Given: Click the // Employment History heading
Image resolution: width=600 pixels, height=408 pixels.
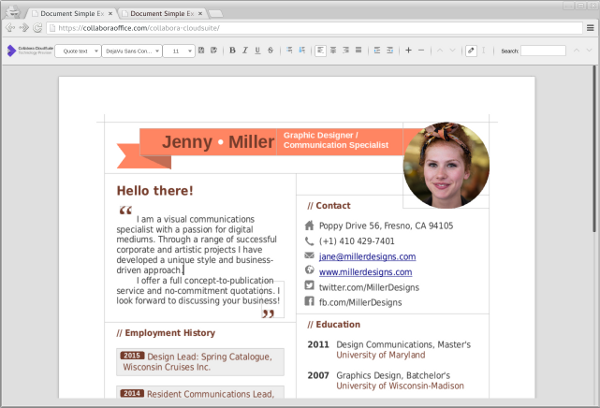Looking at the screenshot, I should point(166,333).
